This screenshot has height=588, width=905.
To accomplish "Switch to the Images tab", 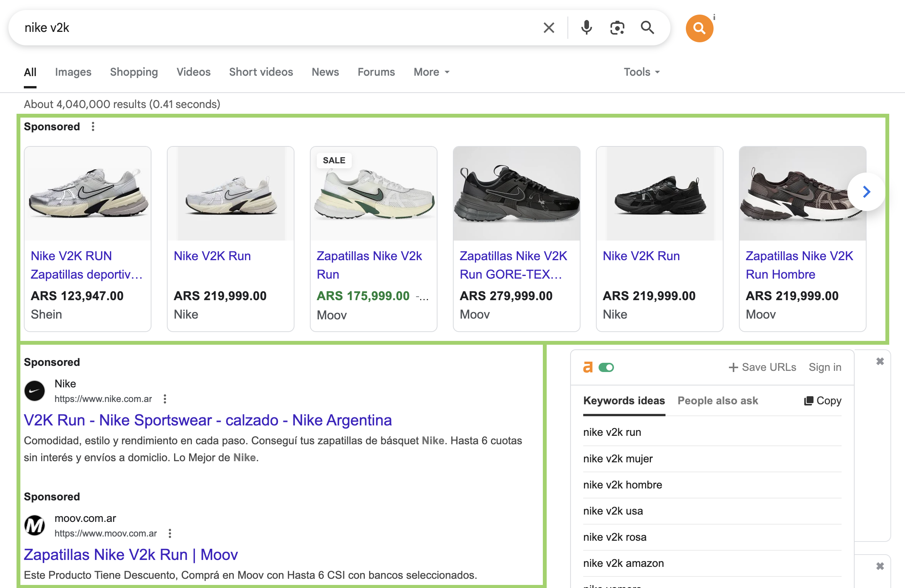I will 73,72.
